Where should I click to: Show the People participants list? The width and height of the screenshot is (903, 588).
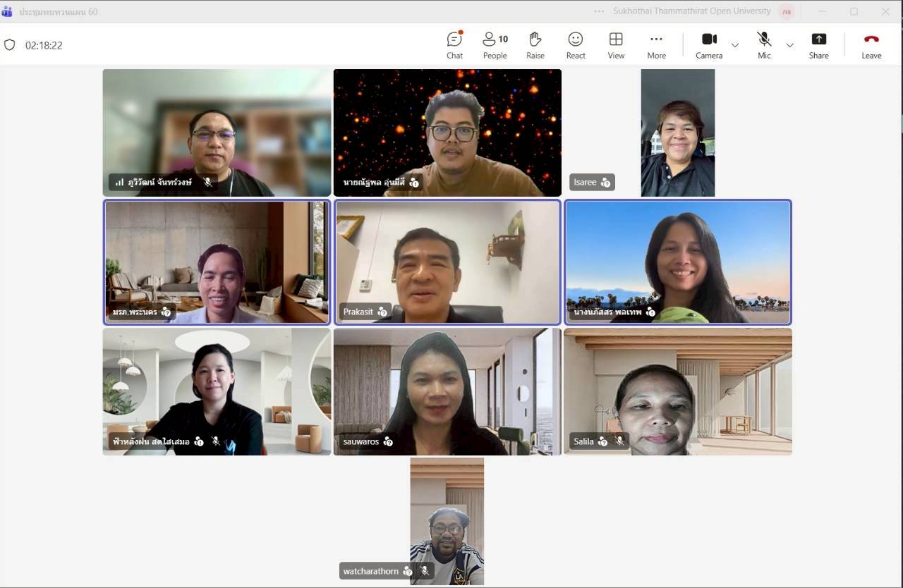pos(495,45)
